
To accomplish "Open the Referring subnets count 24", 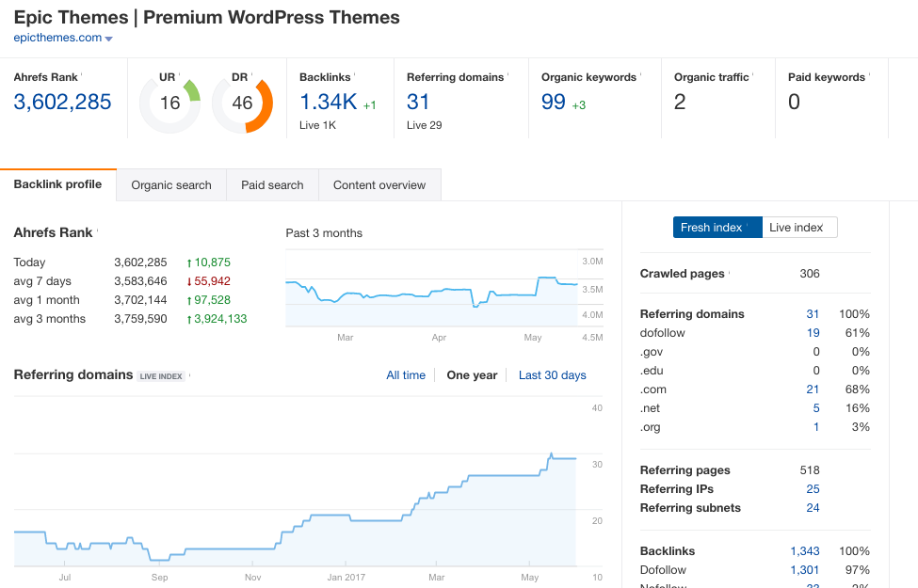I will (813, 507).
